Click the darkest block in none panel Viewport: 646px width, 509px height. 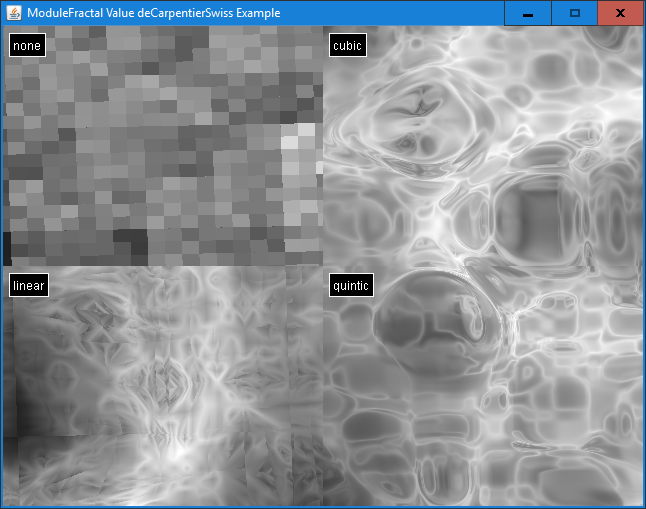coord(129,241)
